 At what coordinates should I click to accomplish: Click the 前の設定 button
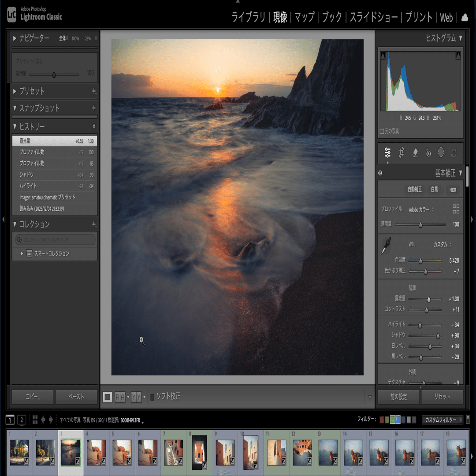[x=398, y=397]
